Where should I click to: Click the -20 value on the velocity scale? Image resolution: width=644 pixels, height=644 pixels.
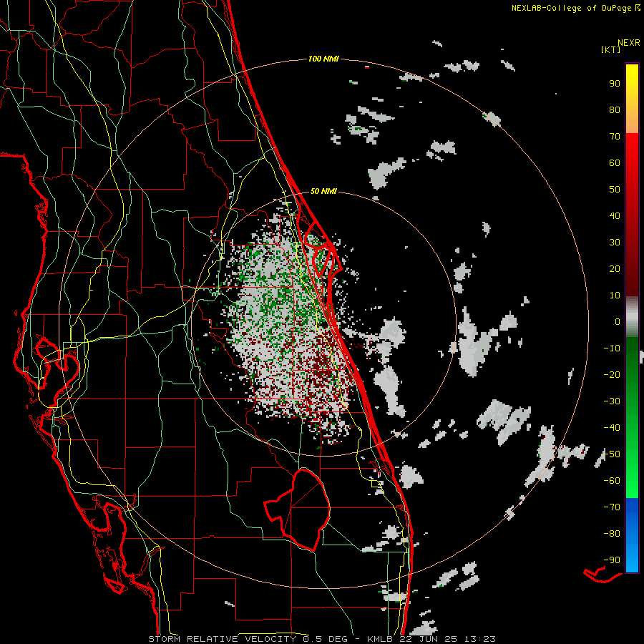tap(612, 375)
